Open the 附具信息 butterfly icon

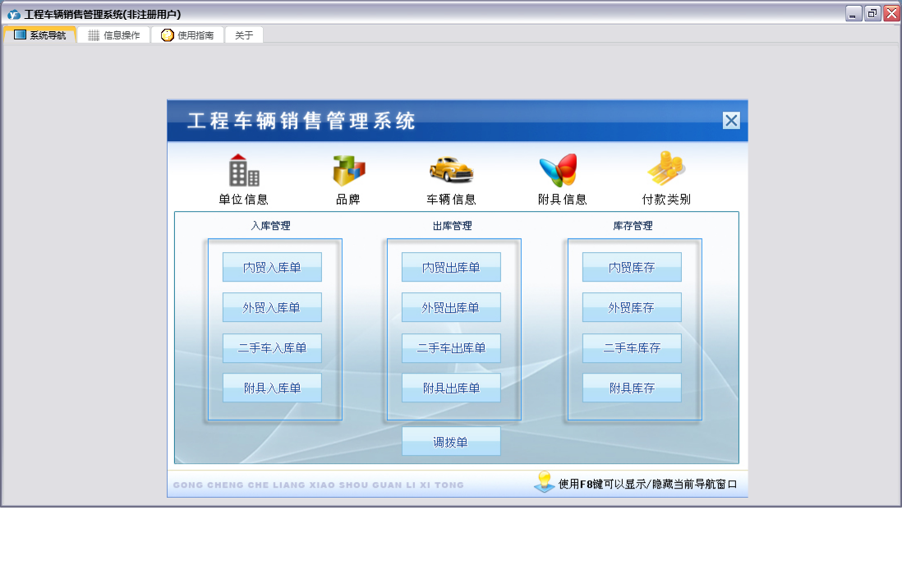pos(558,170)
